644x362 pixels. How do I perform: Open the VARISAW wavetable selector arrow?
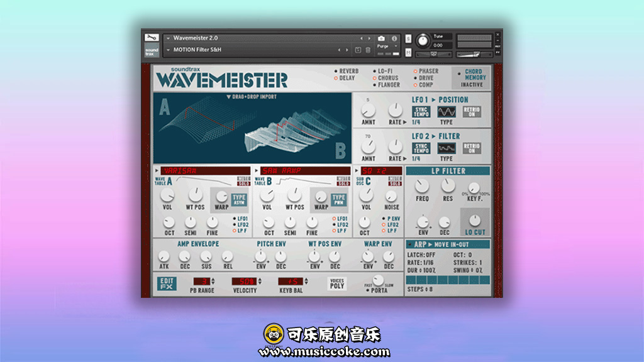pos(157,170)
